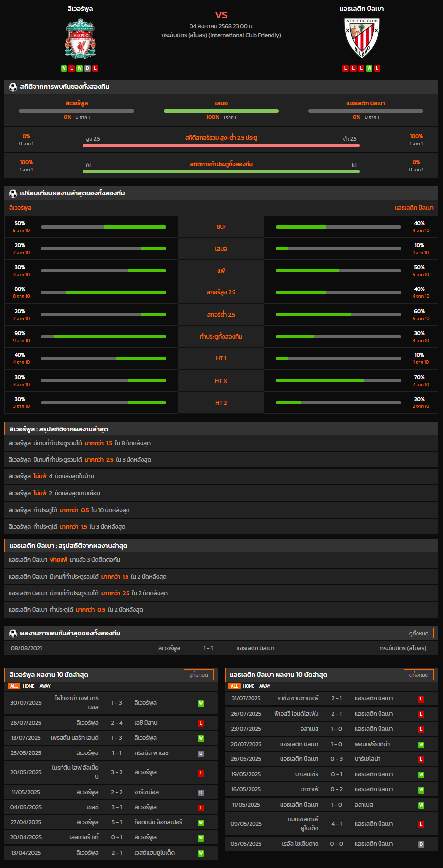Click the 90% both-teams-score value for Liverpool
The image size is (443, 868).
click(x=20, y=334)
